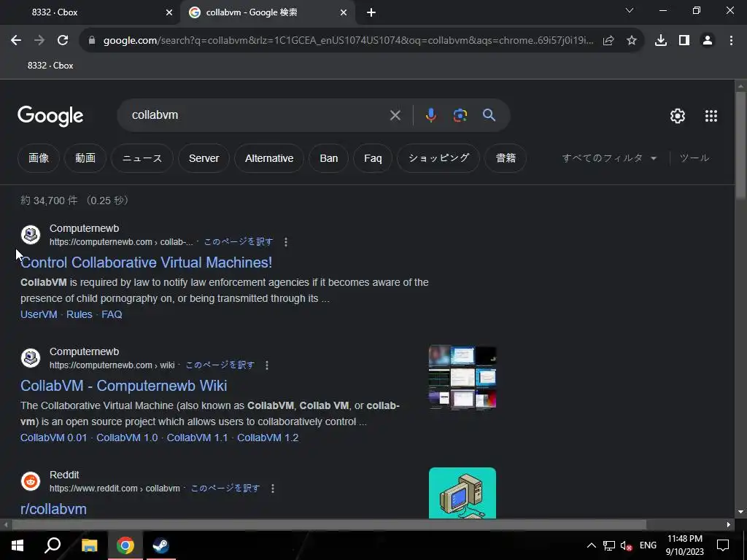747x560 pixels.
Task: Start voice search with microphone icon
Action: (430, 115)
